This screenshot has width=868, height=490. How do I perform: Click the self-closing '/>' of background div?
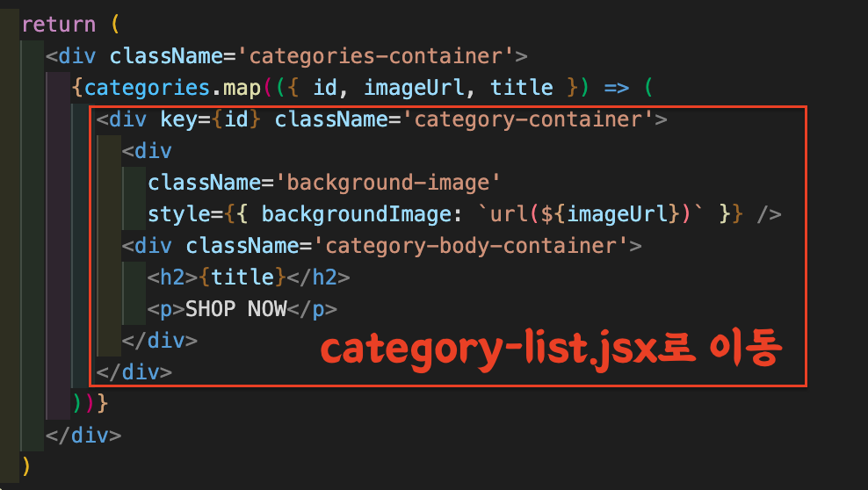tap(769, 214)
